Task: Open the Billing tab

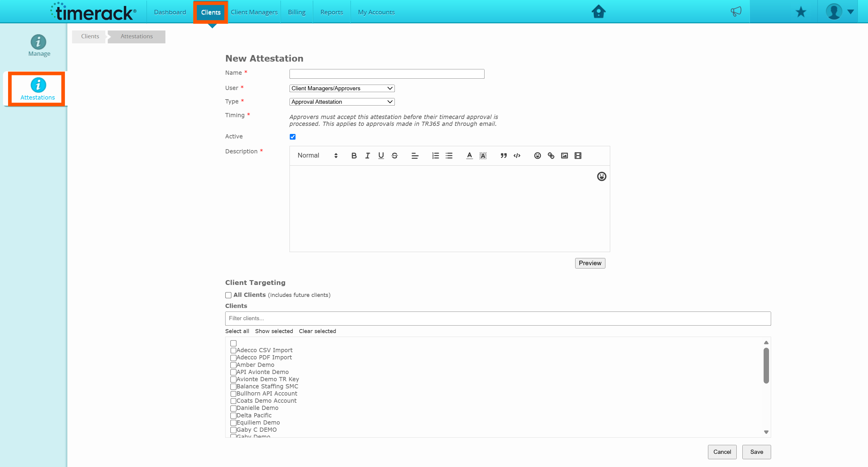Action: [296, 12]
